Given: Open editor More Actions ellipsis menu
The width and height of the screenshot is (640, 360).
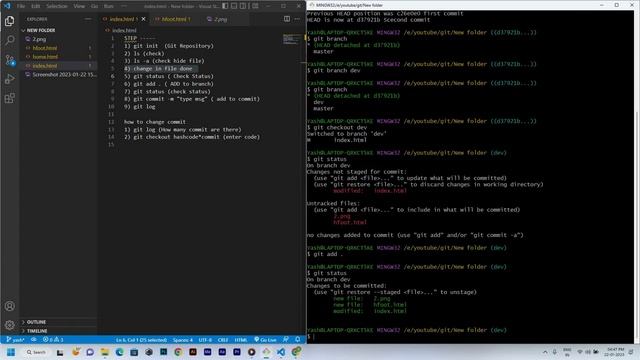Looking at the screenshot, I should point(297,19).
